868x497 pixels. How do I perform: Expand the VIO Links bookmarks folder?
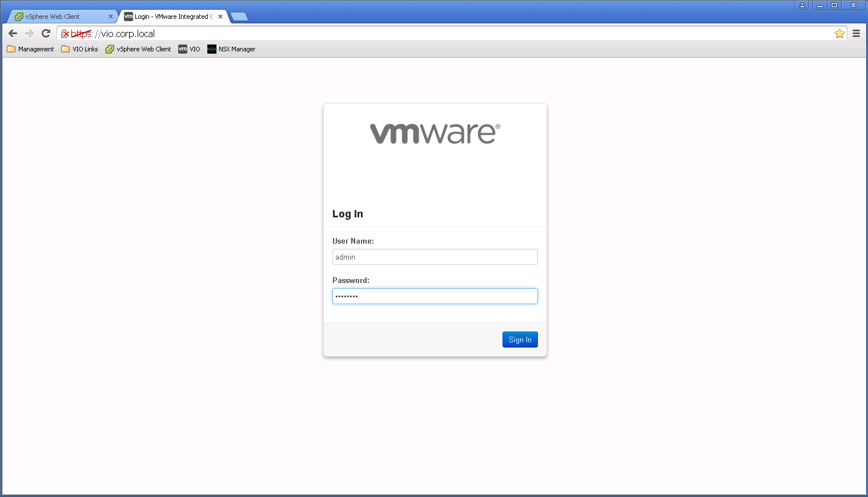click(x=79, y=49)
